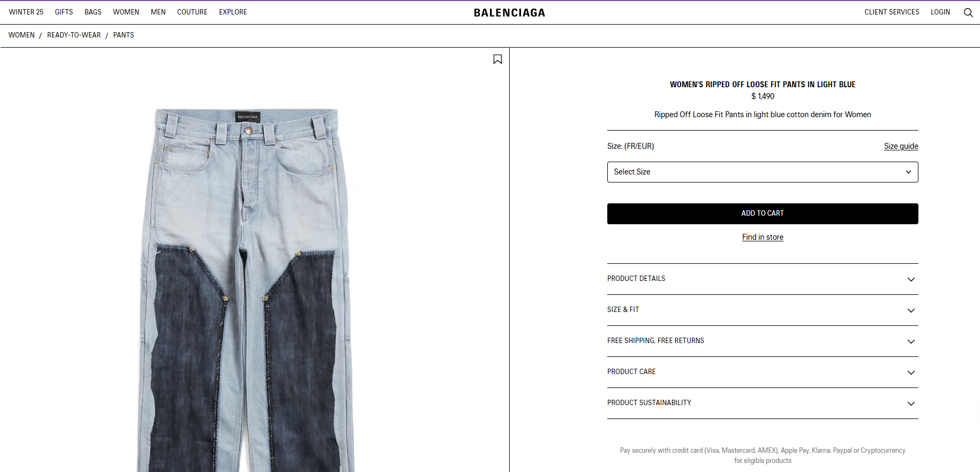Expand the Product Details section
The height and width of the screenshot is (472, 980).
pos(763,279)
